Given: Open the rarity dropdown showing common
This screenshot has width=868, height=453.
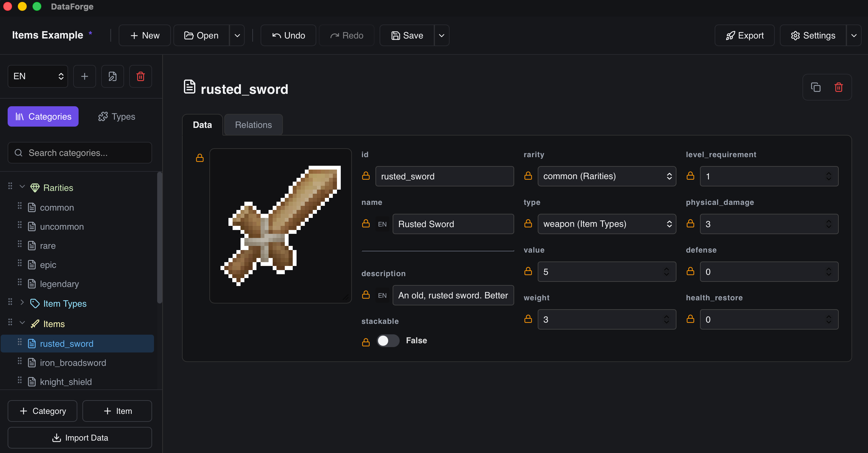Looking at the screenshot, I should 607,176.
